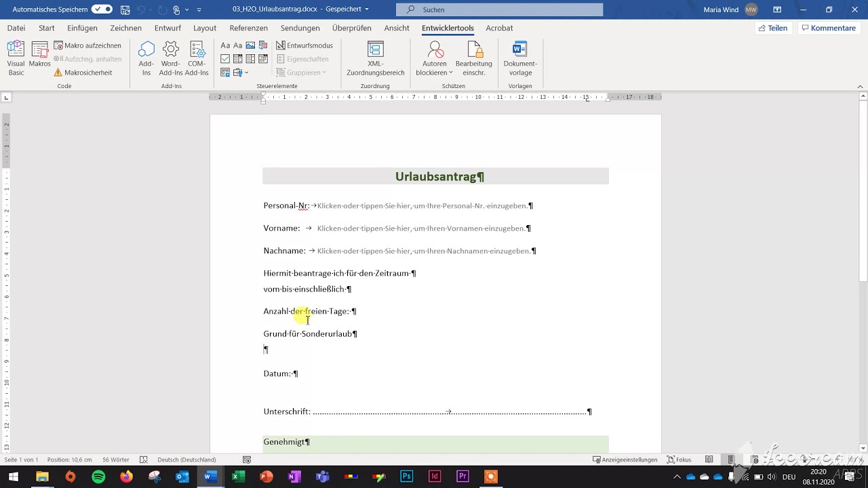This screenshot has width=868, height=488.
Task: Open the Makros dialog
Action: pyautogui.click(x=40, y=55)
